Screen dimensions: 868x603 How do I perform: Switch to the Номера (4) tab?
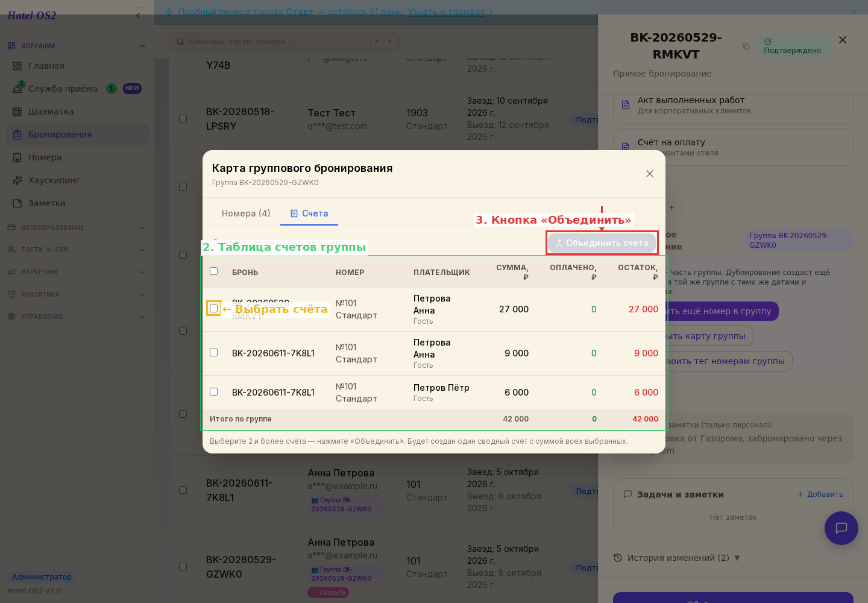click(246, 213)
